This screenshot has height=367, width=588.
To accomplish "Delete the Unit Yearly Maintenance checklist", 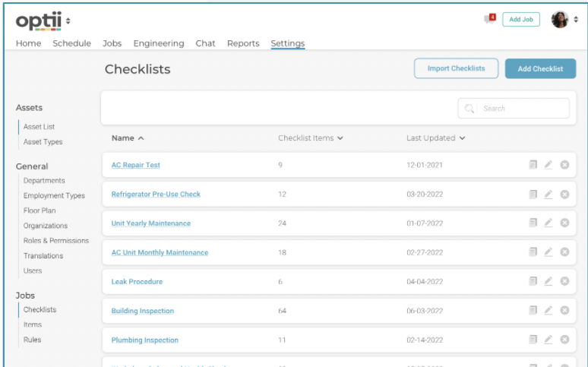I will pyautogui.click(x=564, y=223).
